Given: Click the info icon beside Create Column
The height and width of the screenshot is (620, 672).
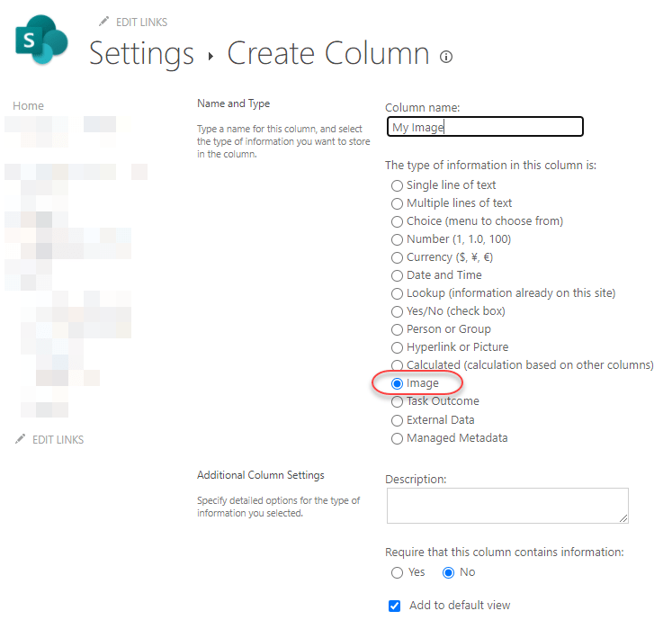Looking at the screenshot, I should click(x=446, y=57).
